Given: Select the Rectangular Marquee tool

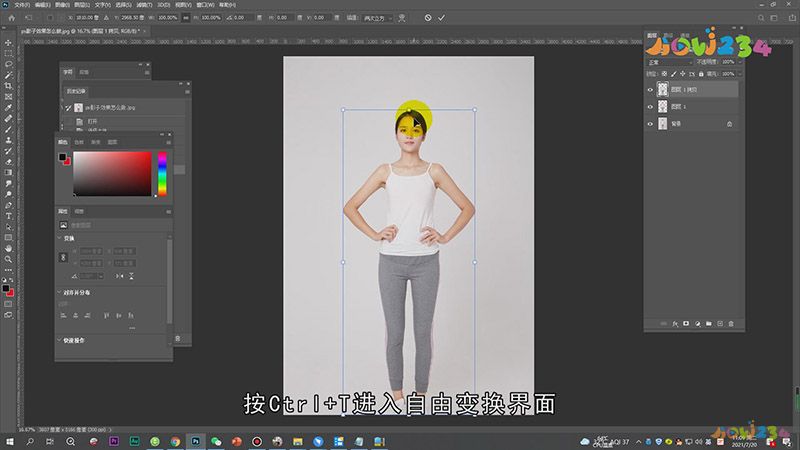Looking at the screenshot, I should 8,54.
